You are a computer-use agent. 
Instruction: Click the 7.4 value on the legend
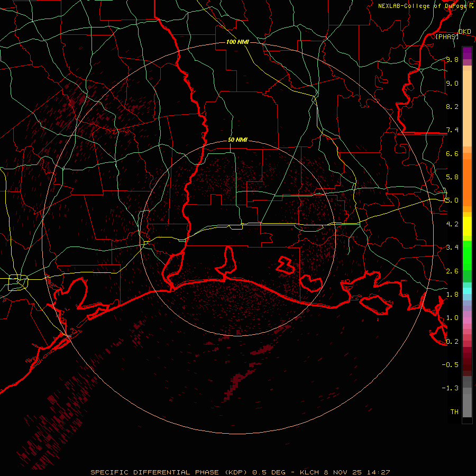coord(452,130)
